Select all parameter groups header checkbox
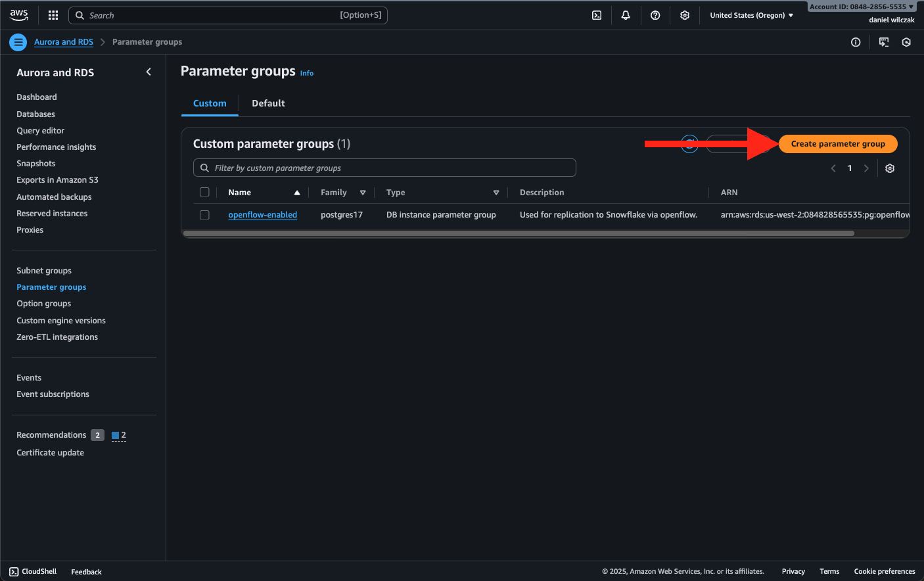The width and height of the screenshot is (924, 581). pyautogui.click(x=204, y=193)
